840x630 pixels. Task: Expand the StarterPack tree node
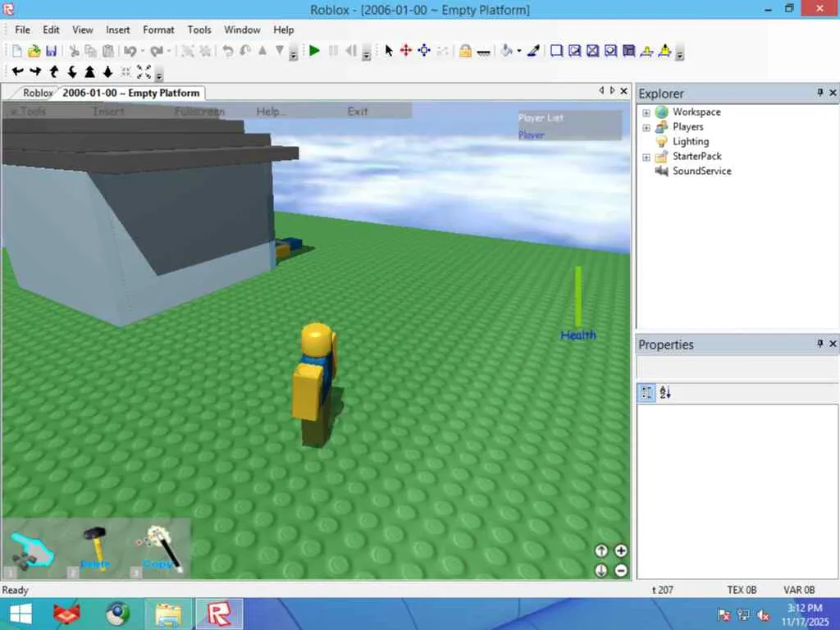click(x=646, y=157)
